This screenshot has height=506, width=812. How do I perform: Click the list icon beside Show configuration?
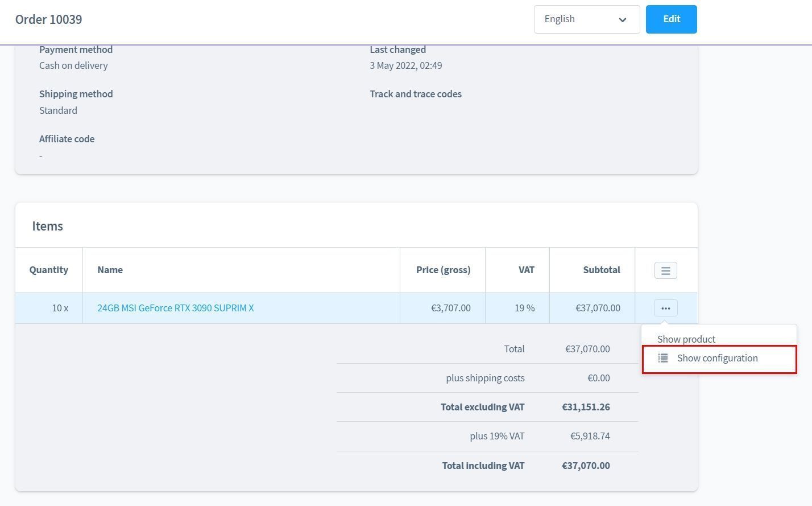coord(663,359)
